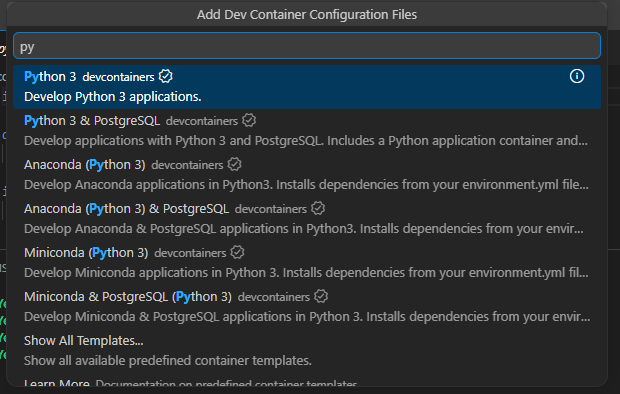Click 'Develop Anaconda & PostgreSQL applications' description

point(304,229)
